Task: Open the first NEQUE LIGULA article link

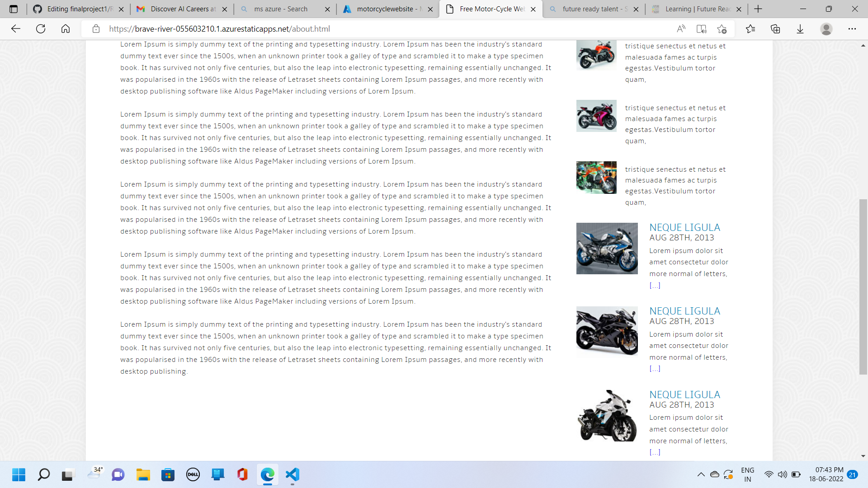Action: pos(684,227)
